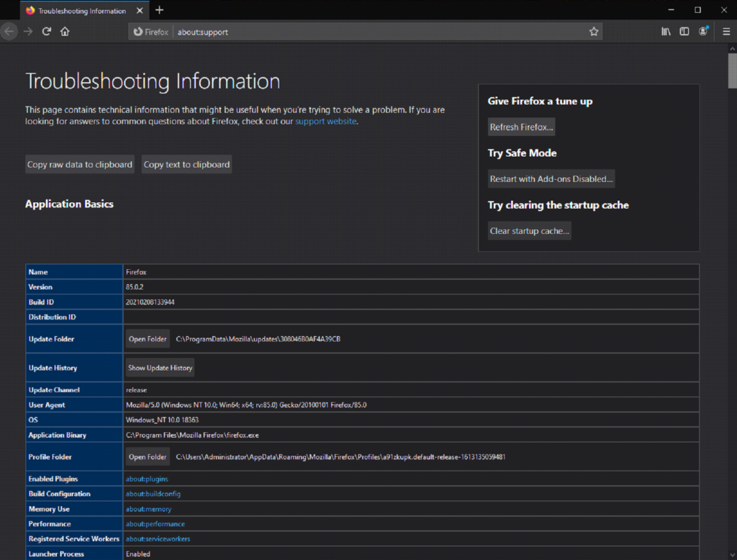The image size is (737, 560).
Task: Click the back navigation arrow
Action: coord(9,32)
